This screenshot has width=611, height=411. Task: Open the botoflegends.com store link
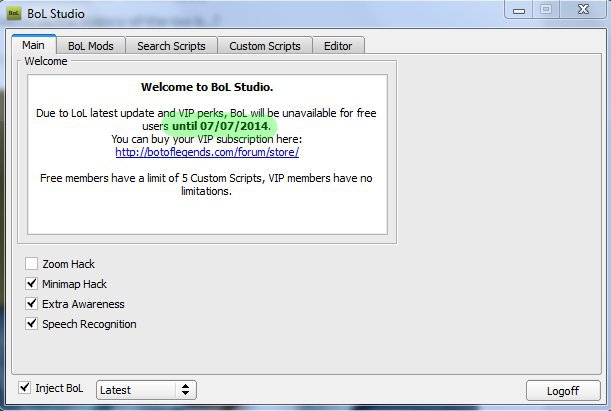[207, 152]
